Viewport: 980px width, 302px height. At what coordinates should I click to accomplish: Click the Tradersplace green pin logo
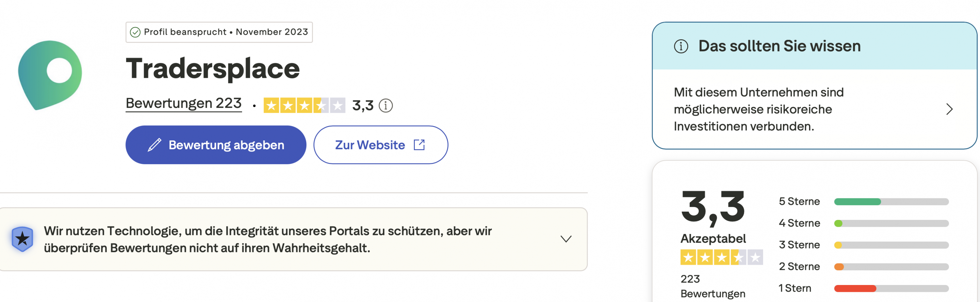click(x=50, y=75)
